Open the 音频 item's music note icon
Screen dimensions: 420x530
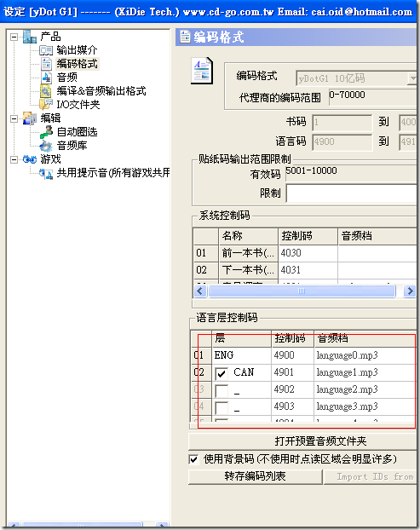46,78
